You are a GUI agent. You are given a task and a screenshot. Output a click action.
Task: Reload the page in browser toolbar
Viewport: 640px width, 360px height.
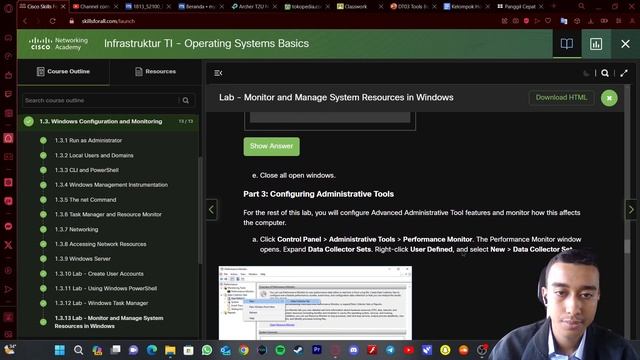click(x=53, y=21)
